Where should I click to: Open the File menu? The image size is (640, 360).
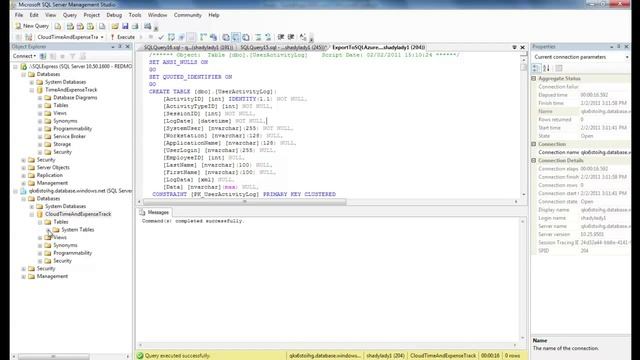19,15
